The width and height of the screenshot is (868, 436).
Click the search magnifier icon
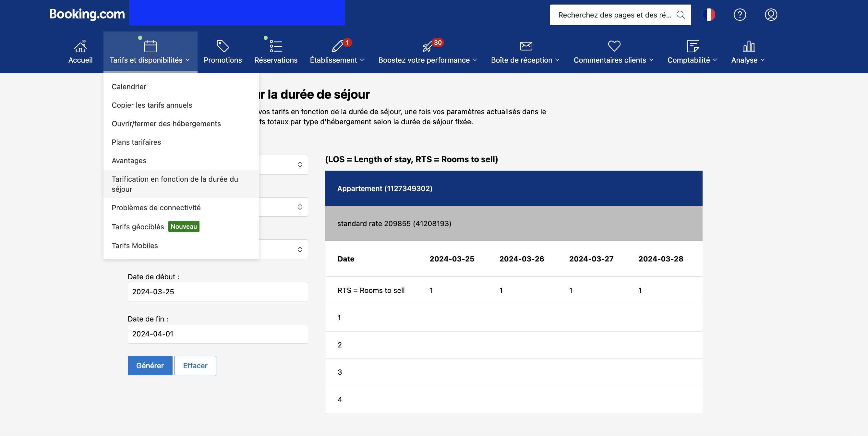click(680, 15)
